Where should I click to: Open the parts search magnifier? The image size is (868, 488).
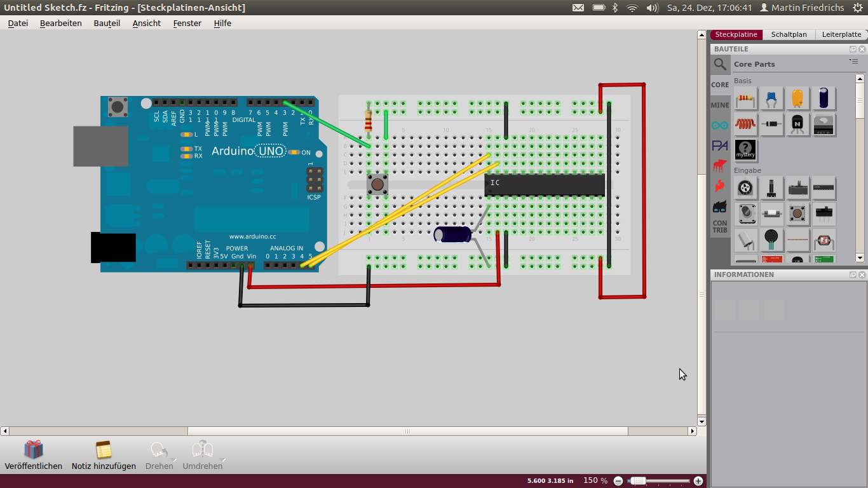coord(720,64)
